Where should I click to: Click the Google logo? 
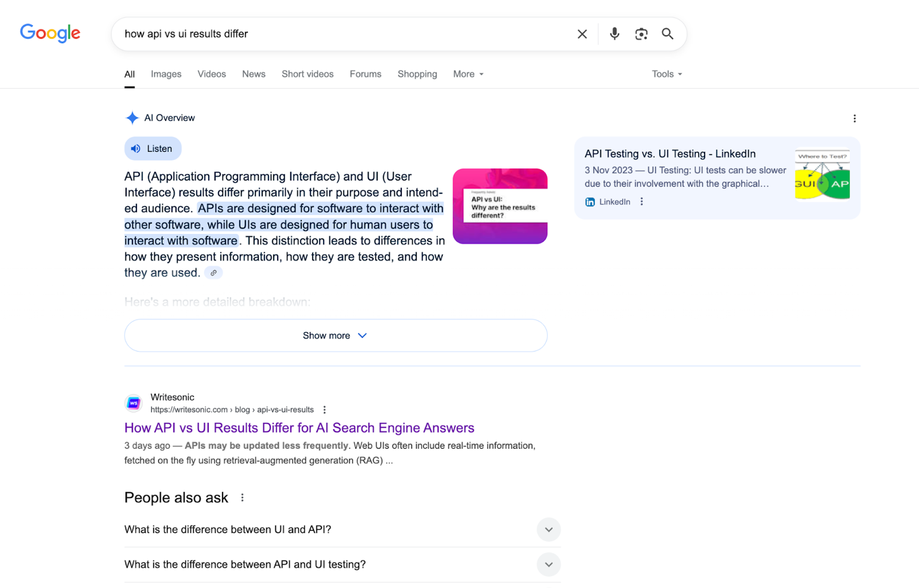coord(50,33)
